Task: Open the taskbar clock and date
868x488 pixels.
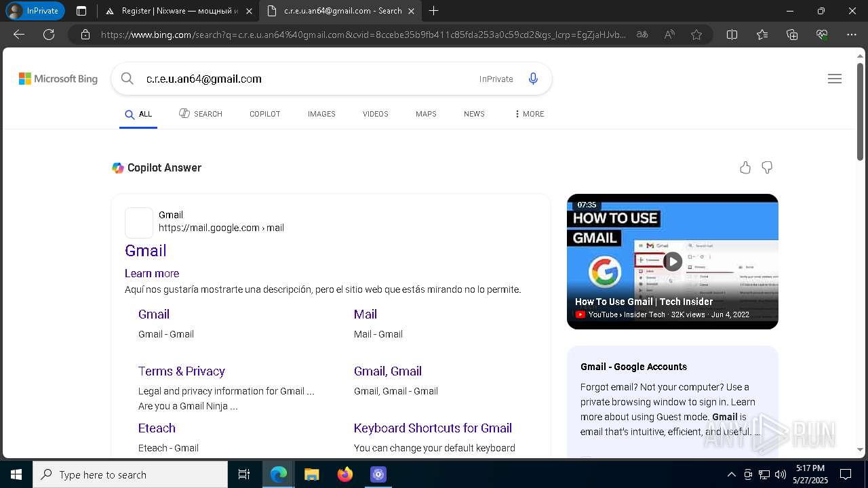Action: (x=810, y=474)
